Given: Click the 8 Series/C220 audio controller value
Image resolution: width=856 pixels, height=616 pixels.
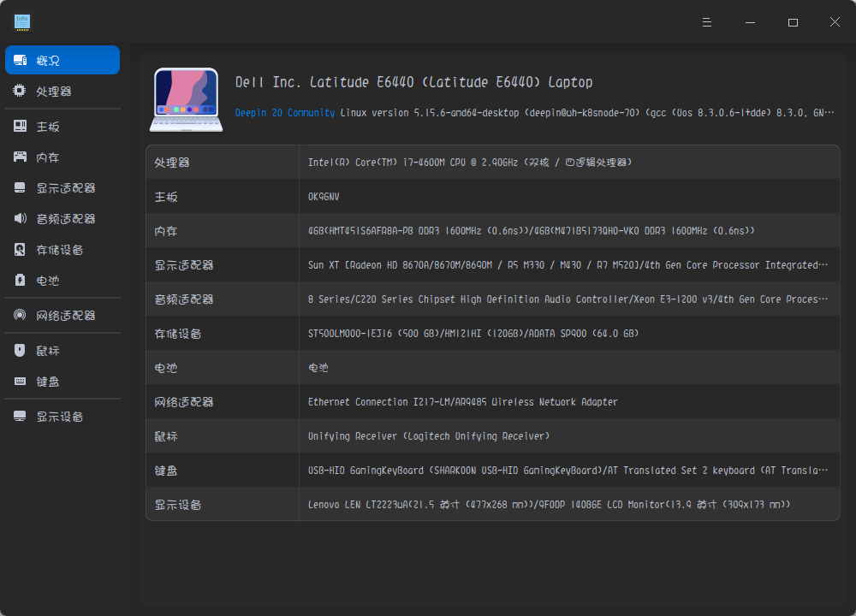Looking at the screenshot, I should click(568, 299).
